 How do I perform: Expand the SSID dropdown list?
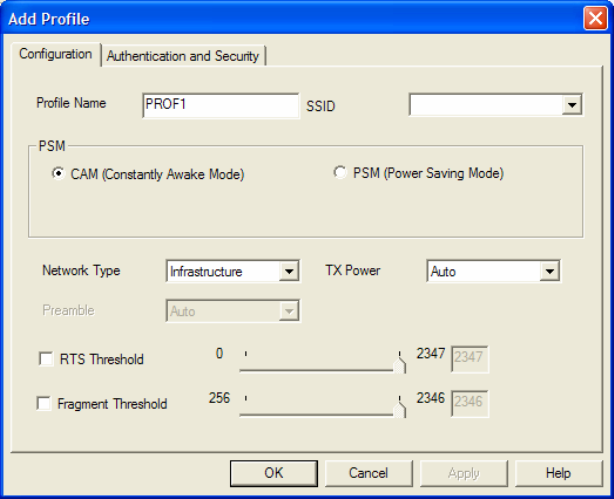[x=572, y=104]
